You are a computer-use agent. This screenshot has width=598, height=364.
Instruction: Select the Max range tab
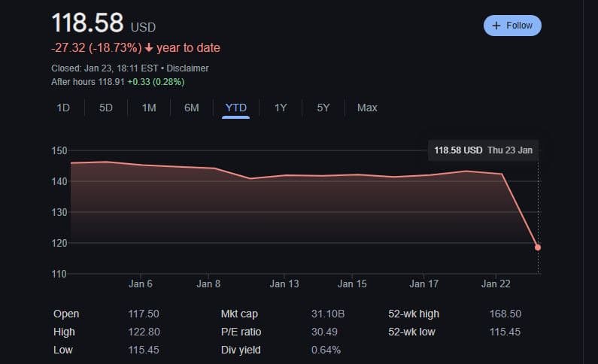click(367, 108)
